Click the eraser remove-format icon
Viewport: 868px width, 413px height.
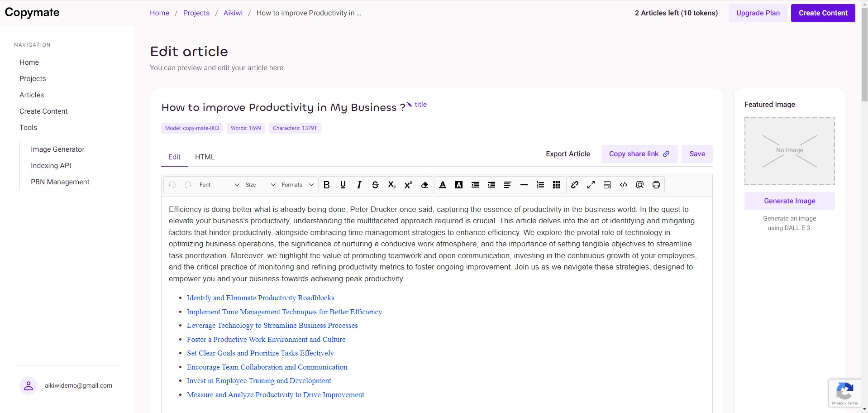(x=424, y=185)
